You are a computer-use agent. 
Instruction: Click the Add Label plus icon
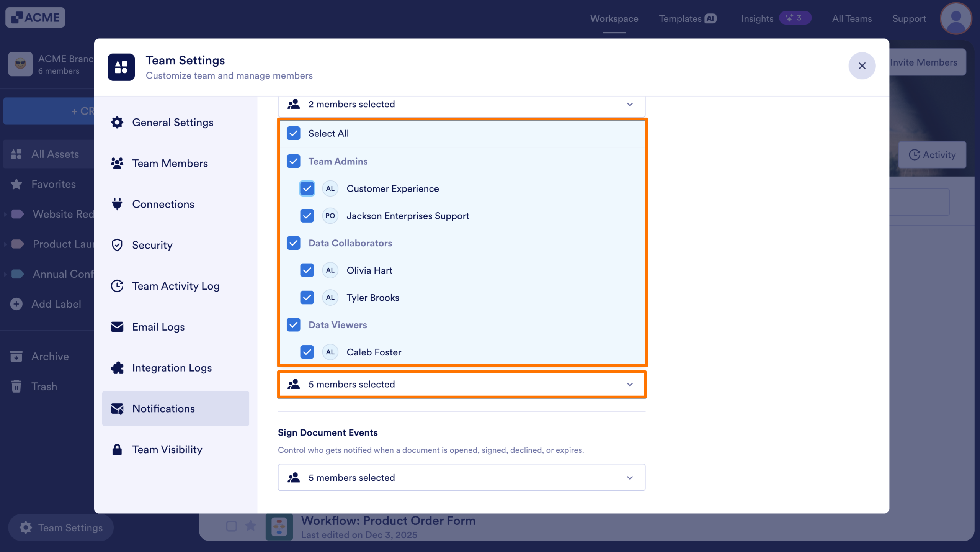click(16, 304)
